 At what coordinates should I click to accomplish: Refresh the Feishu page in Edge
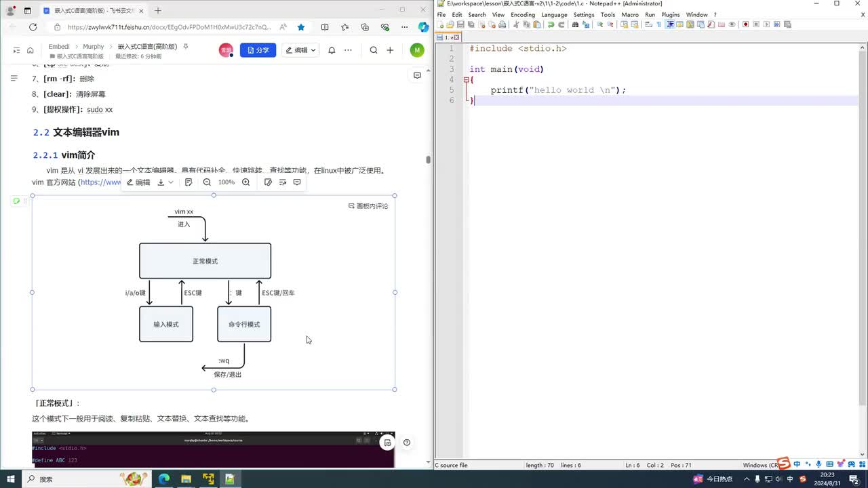click(x=33, y=27)
